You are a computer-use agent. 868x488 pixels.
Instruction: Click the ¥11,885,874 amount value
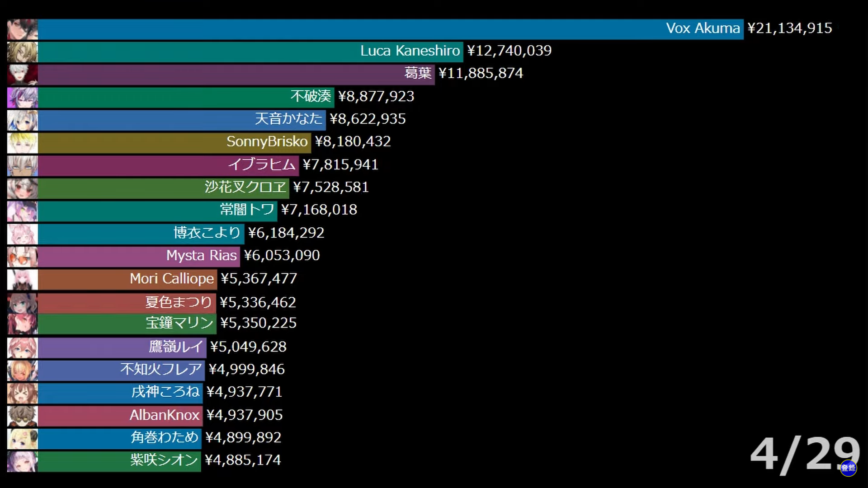pyautogui.click(x=481, y=73)
